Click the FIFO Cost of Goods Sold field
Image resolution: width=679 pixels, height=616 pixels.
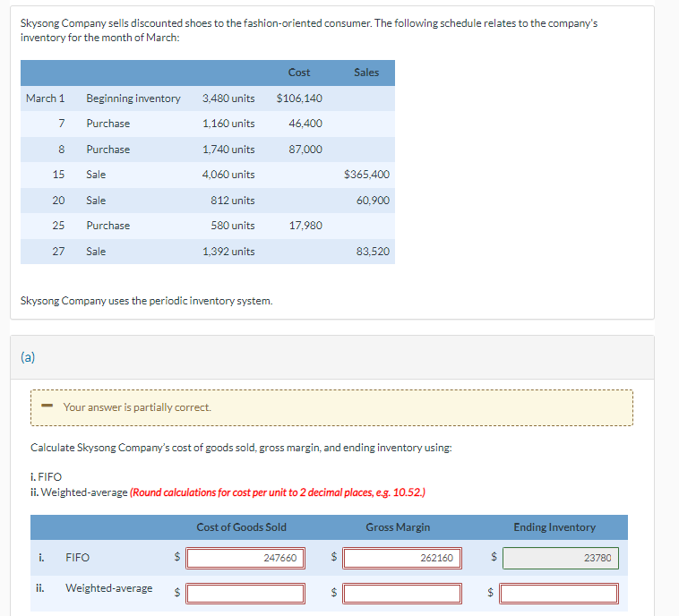pyautogui.click(x=245, y=558)
